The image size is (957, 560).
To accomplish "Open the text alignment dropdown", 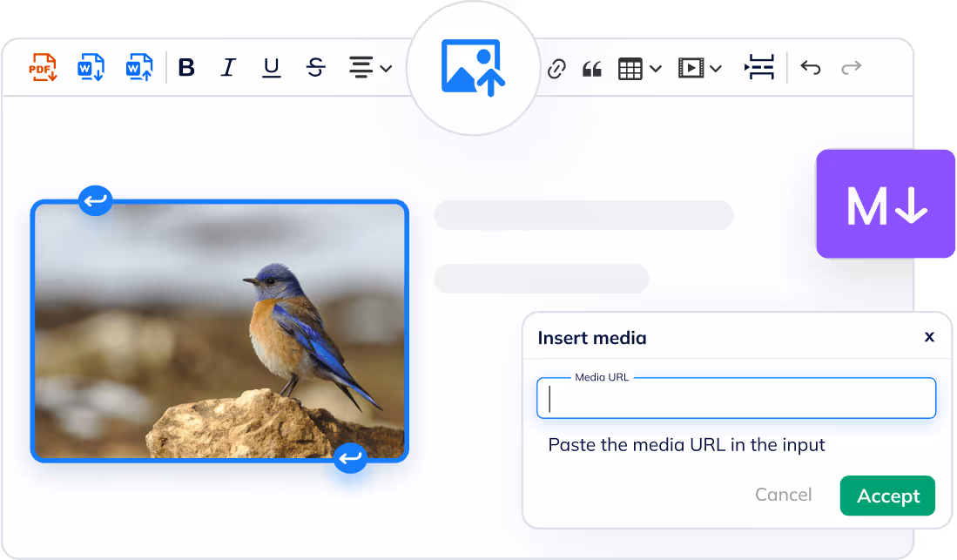I will click(370, 68).
